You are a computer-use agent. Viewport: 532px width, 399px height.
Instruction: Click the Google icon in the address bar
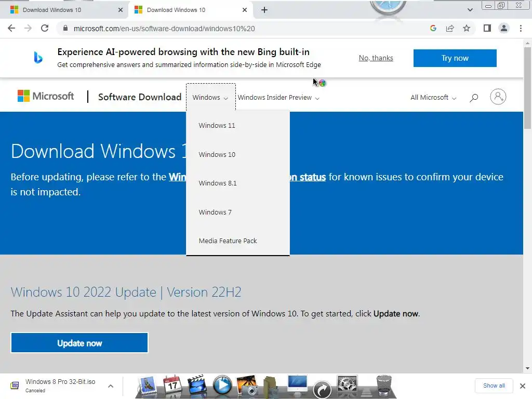click(x=433, y=28)
